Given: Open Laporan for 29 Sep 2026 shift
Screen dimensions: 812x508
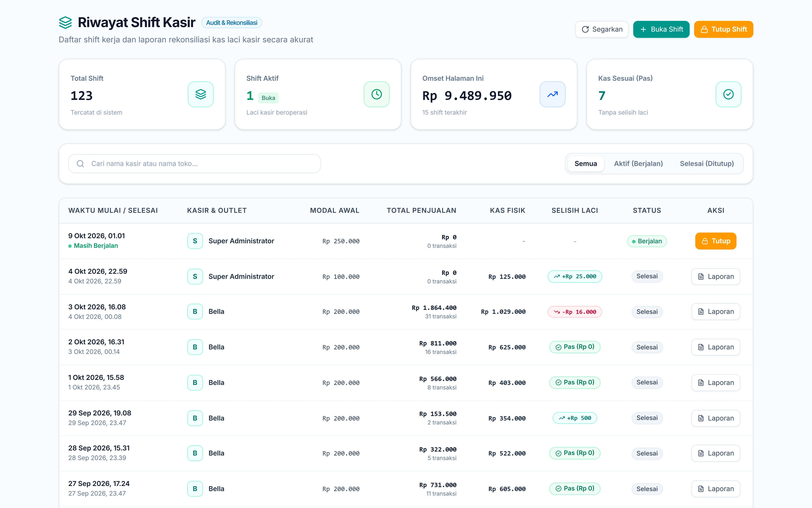Looking at the screenshot, I should pyautogui.click(x=716, y=418).
